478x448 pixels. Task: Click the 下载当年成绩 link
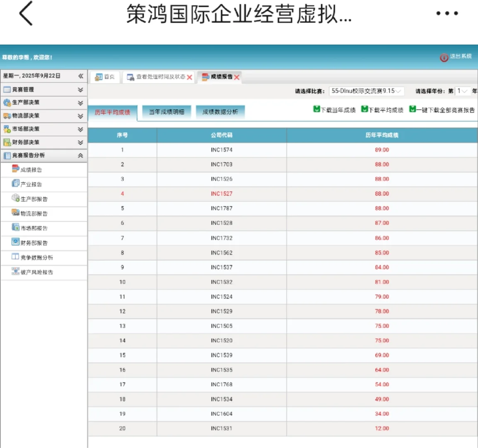[338, 110]
